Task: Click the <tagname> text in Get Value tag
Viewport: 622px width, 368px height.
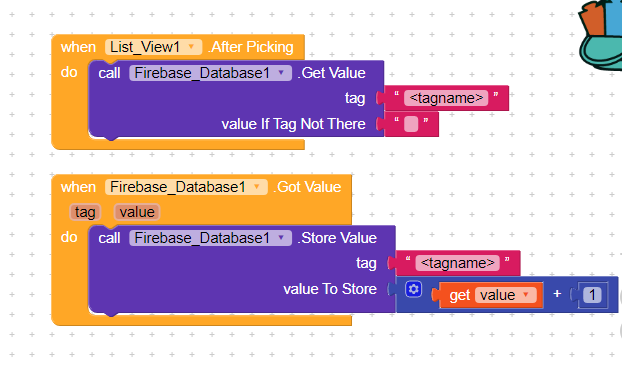Action: (446, 98)
